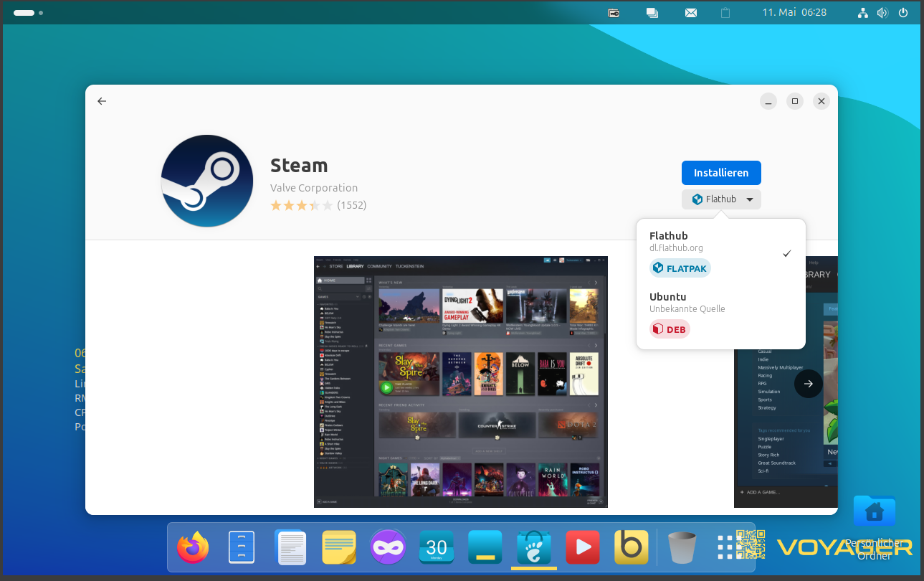The height and width of the screenshot is (581, 924).
Task: Select the Ubuntu source entry
Action: [720, 314]
